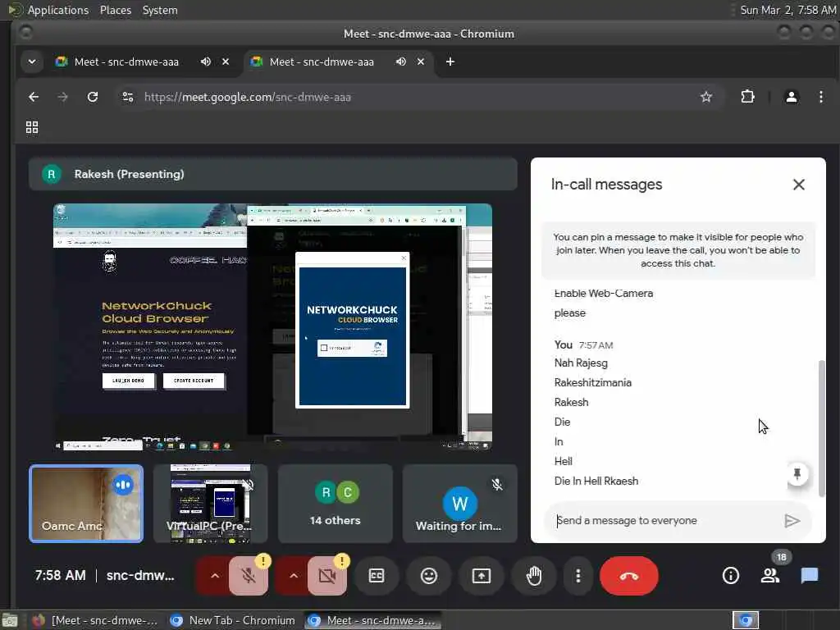Select the Meet - snc-dmwe-a... taskbar window
The width and height of the screenshot is (840, 630).
tap(373, 620)
